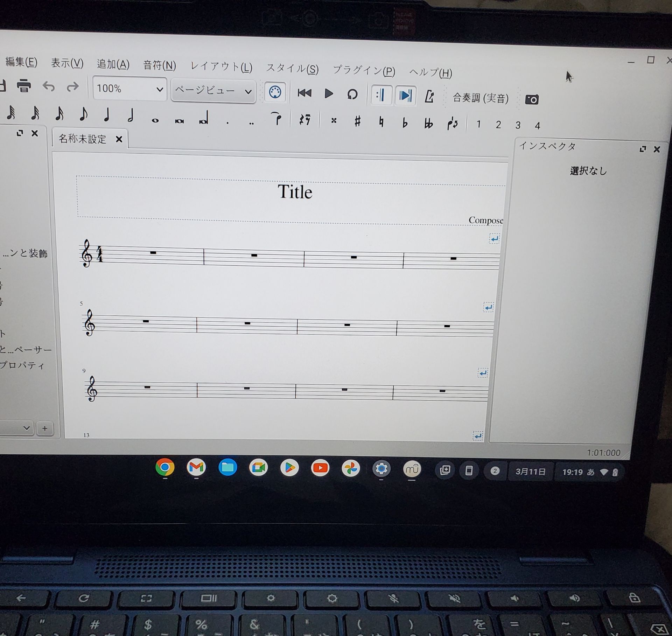Open the ページビュー view mode dropdown

[x=213, y=91]
